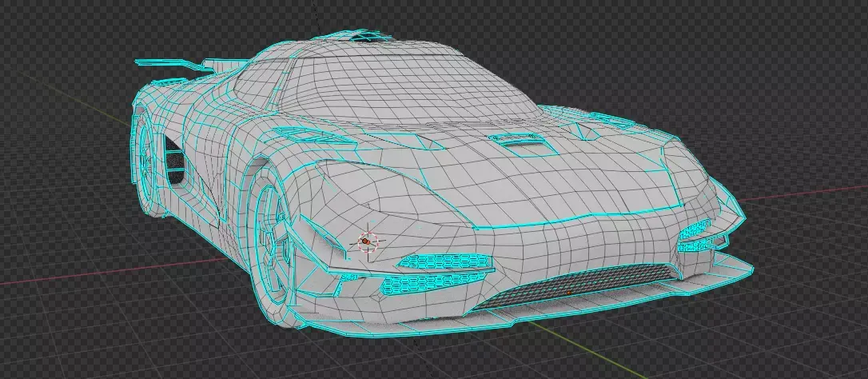Click the red-white 3D cursor on the car

(368, 241)
